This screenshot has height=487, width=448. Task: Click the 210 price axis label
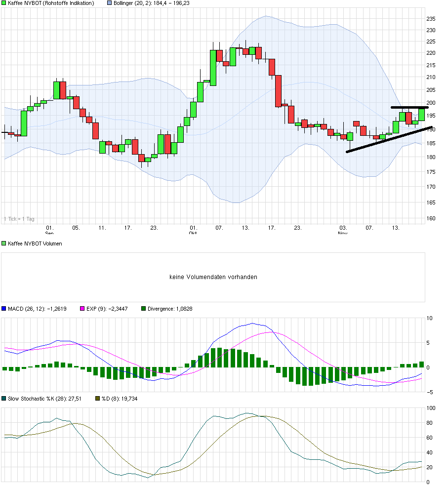tap(431, 78)
